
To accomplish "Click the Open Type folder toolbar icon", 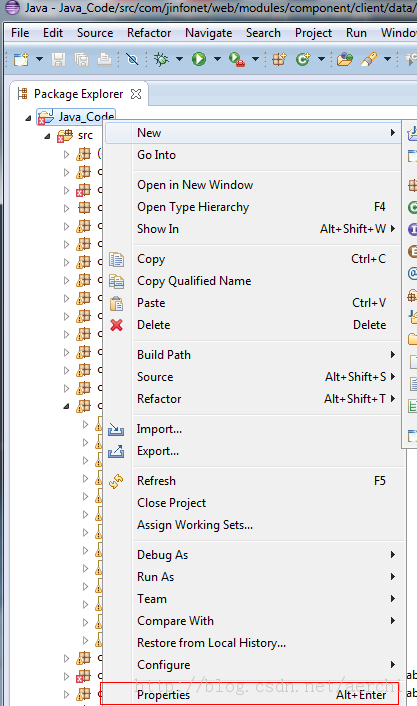I will tap(344, 59).
